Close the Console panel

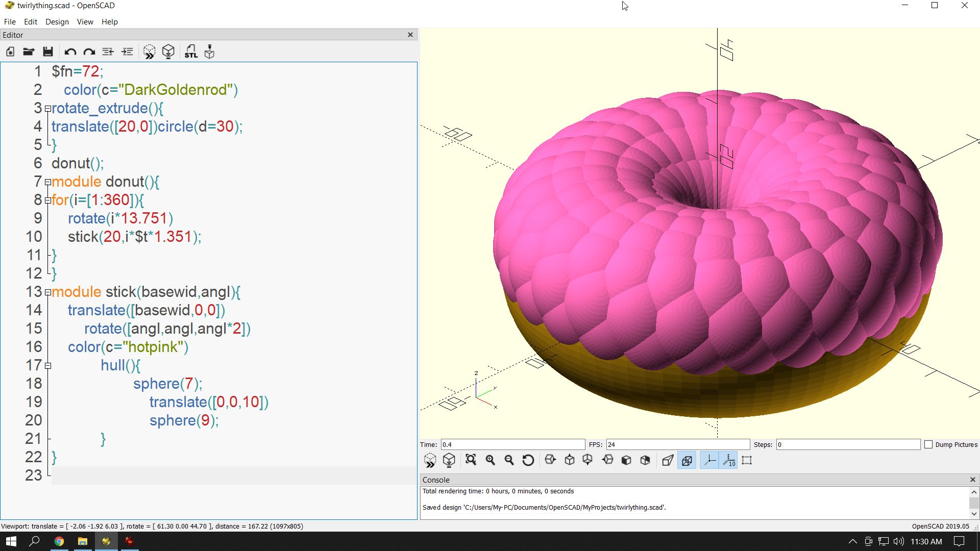point(972,480)
